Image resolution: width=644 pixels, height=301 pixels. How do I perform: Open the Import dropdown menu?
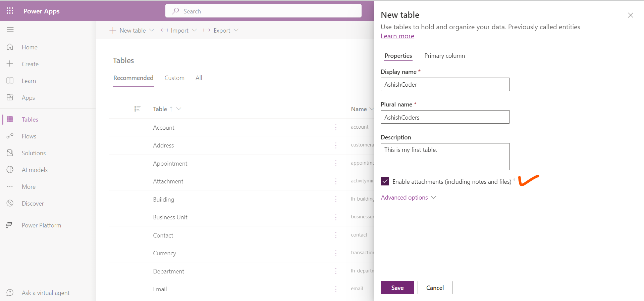click(x=194, y=30)
